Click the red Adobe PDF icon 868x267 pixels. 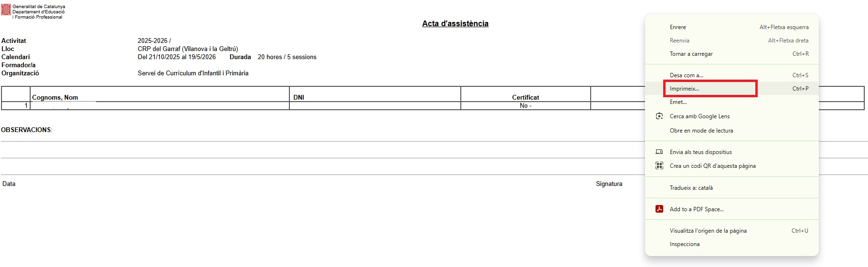point(659,209)
